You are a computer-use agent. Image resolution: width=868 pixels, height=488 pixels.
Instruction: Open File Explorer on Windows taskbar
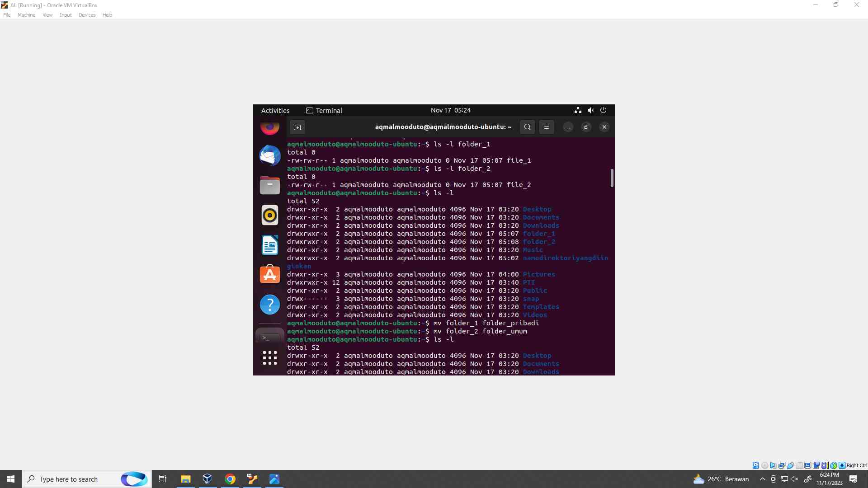click(x=185, y=479)
